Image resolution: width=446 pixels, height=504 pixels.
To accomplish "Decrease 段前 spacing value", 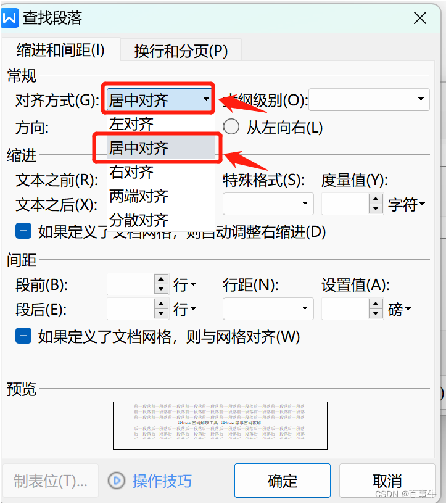I will (x=161, y=289).
